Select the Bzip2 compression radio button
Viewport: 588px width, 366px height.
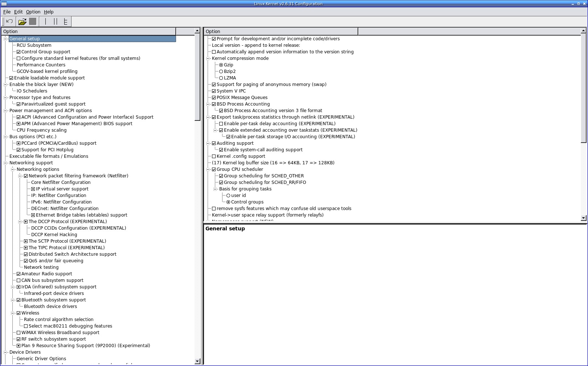[221, 71]
